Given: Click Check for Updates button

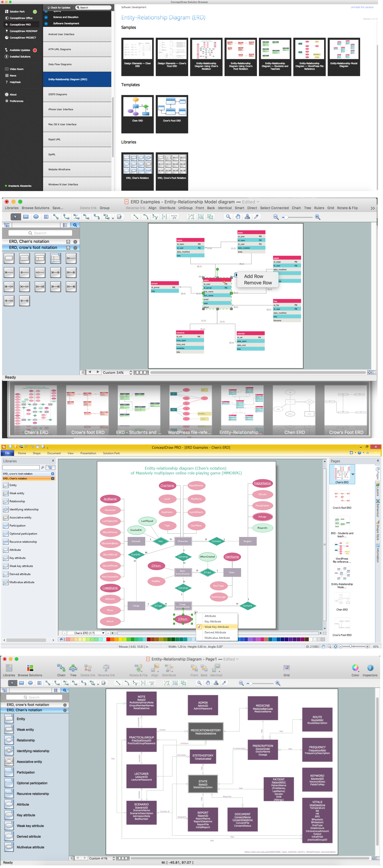Looking at the screenshot, I should pyautogui.click(x=59, y=7).
